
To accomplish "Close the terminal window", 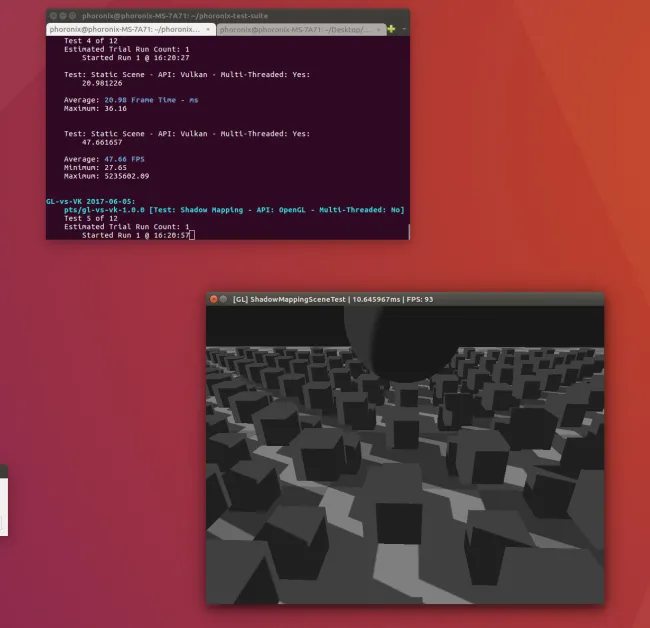I will point(53,17).
